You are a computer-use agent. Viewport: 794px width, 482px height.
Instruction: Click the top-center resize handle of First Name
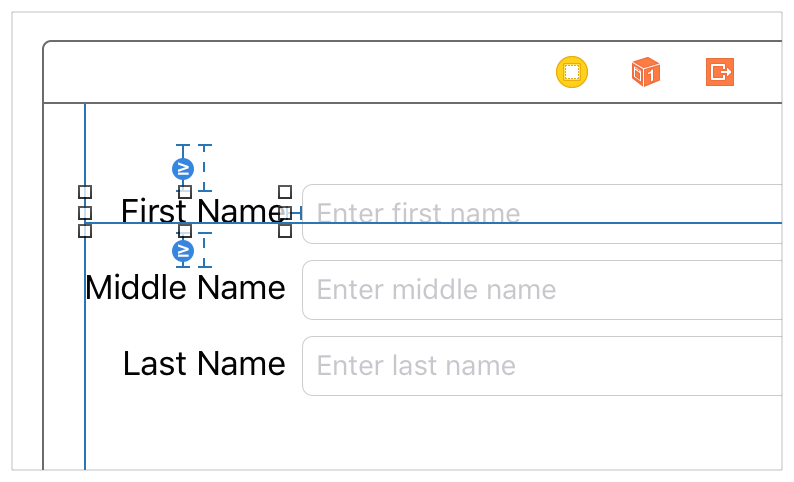185,192
